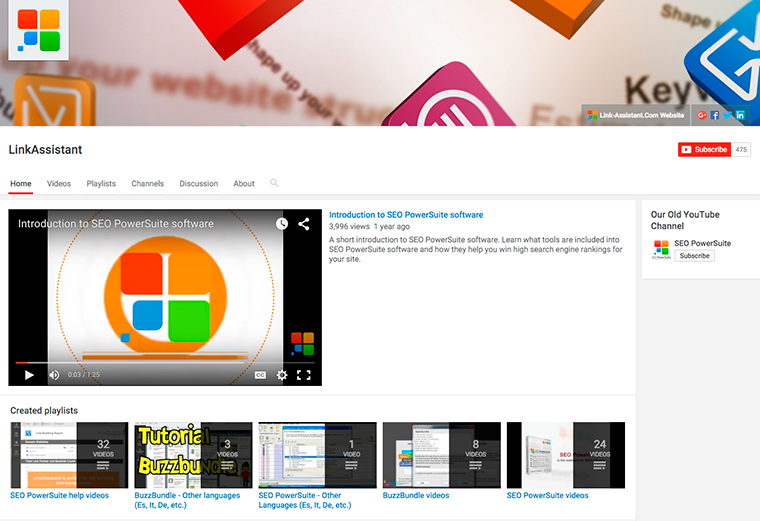Open the 8 videos playlist thumbnail

click(442, 455)
